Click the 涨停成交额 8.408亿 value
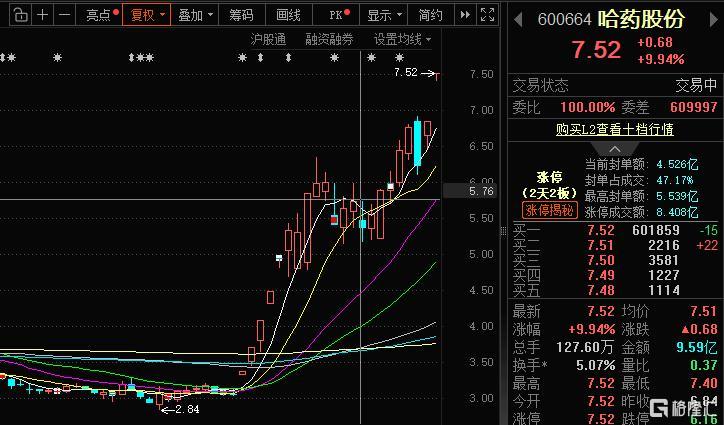The width and height of the screenshot is (724, 425). (677, 212)
